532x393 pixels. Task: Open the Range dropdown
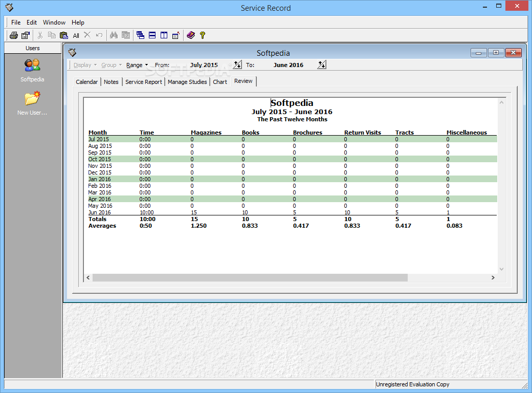tap(137, 65)
